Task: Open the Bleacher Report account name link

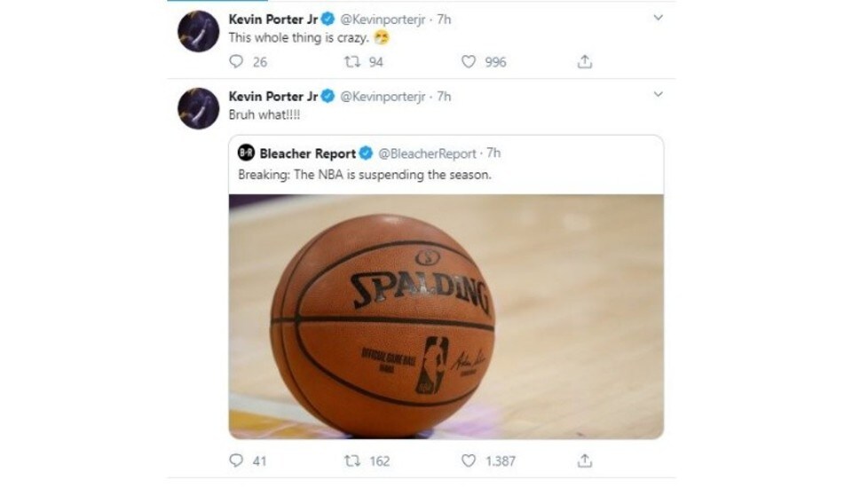Action: click(x=308, y=153)
